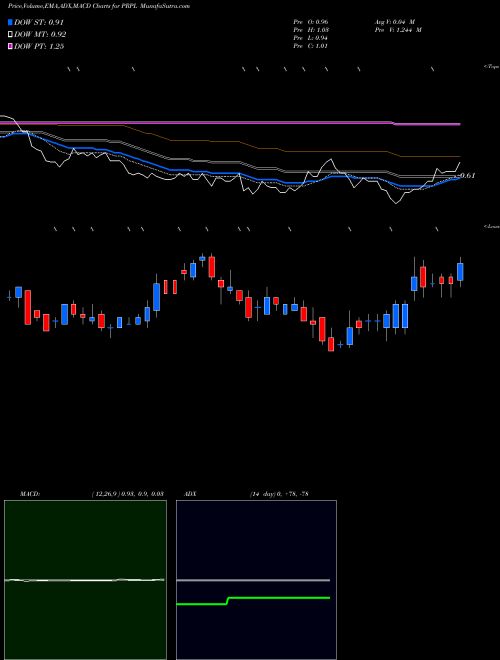Click the magenta DOW PT line on the chart
Image resolution: width=500 pixels, height=660 pixels.
[x=230, y=122]
